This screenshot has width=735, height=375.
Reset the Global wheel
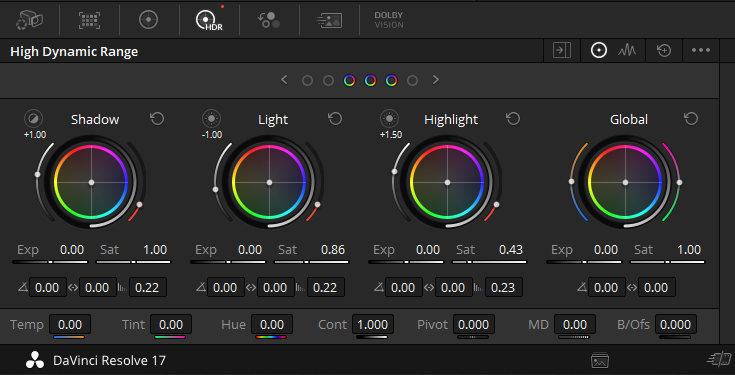point(691,119)
